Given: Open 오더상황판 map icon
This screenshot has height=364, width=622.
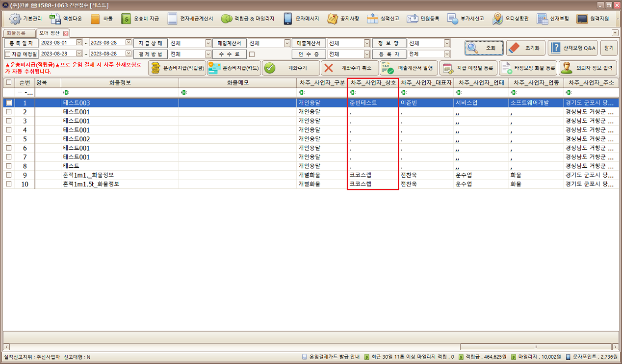Looking at the screenshot, I should [498, 19].
